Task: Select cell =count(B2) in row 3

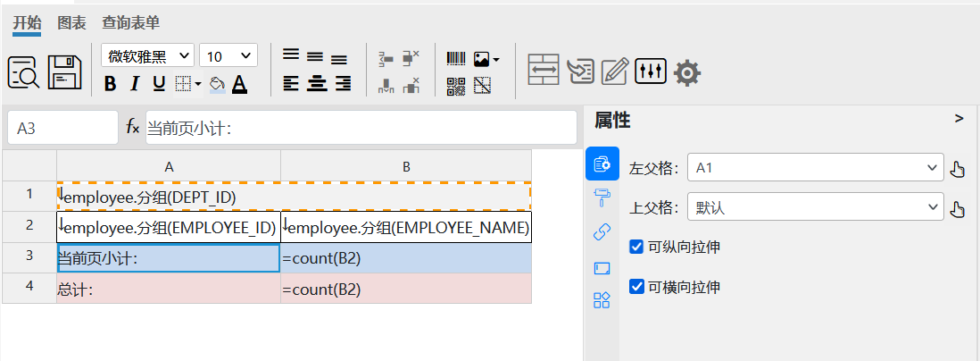Action: pyautogui.click(x=406, y=257)
